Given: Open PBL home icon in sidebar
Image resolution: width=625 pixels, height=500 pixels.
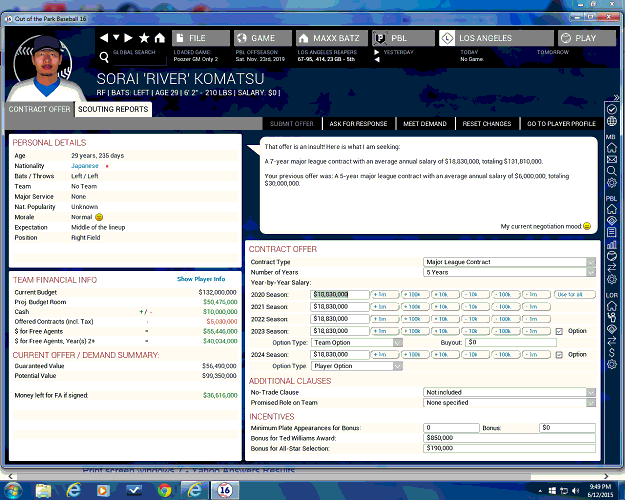Looking at the screenshot, I should click(x=611, y=209).
